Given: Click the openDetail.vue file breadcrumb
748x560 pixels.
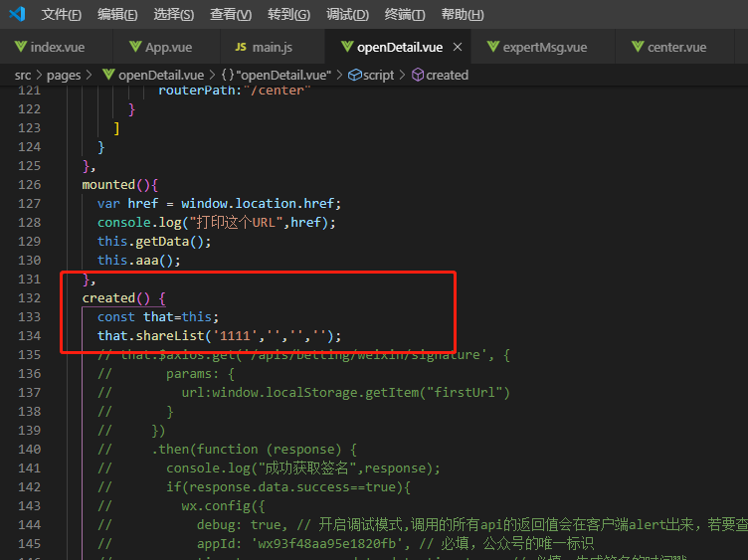Looking at the screenshot, I should [161, 76].
